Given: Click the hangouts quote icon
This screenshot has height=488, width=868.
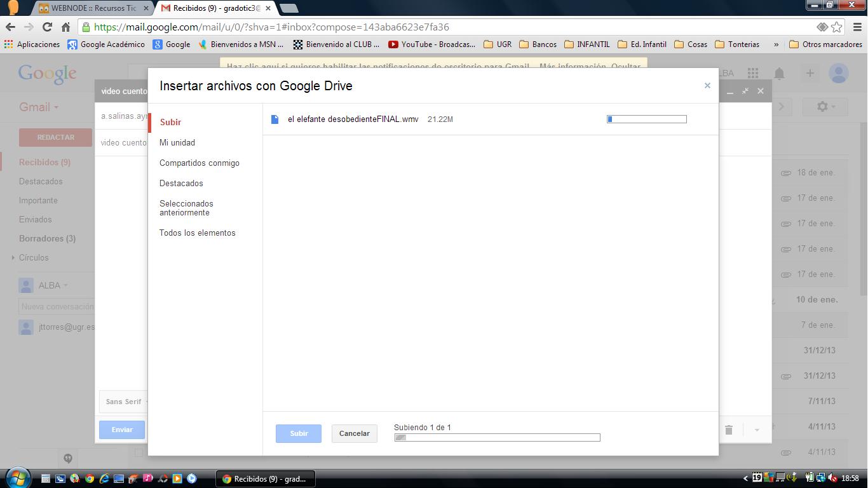Looking at the screenshot, I should pyautogui.click(x=68, y=458).
